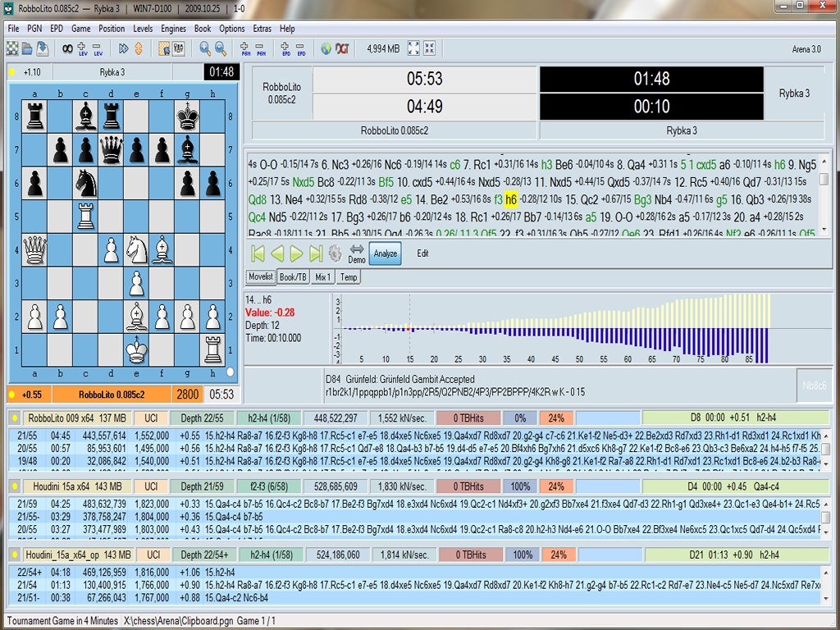840x630 pixels.
Task: Click the minus PGN toolbar icon
Action: [261, 48]
